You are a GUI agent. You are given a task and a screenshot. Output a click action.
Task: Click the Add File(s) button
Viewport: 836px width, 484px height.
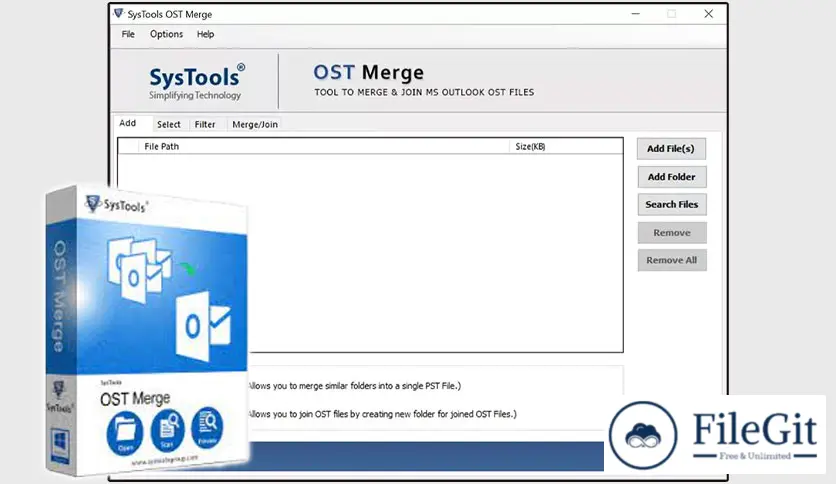click(671, 149)
